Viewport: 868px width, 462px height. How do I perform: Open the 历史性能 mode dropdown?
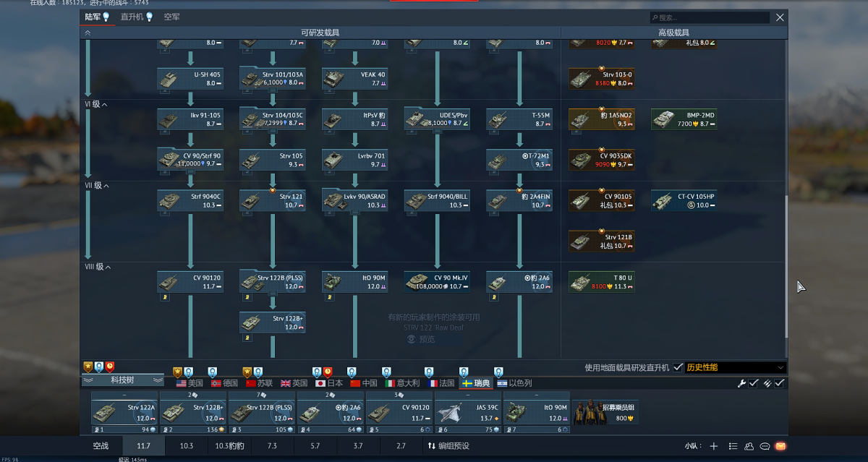click(735, 367)
